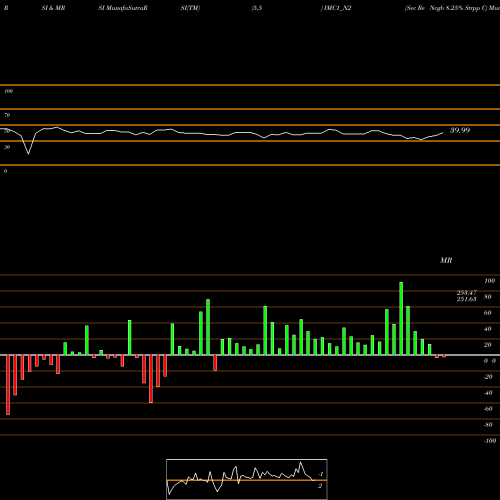Click the RSI value label 39.99
The image size is (500, 500).
[x=460, y=130]
